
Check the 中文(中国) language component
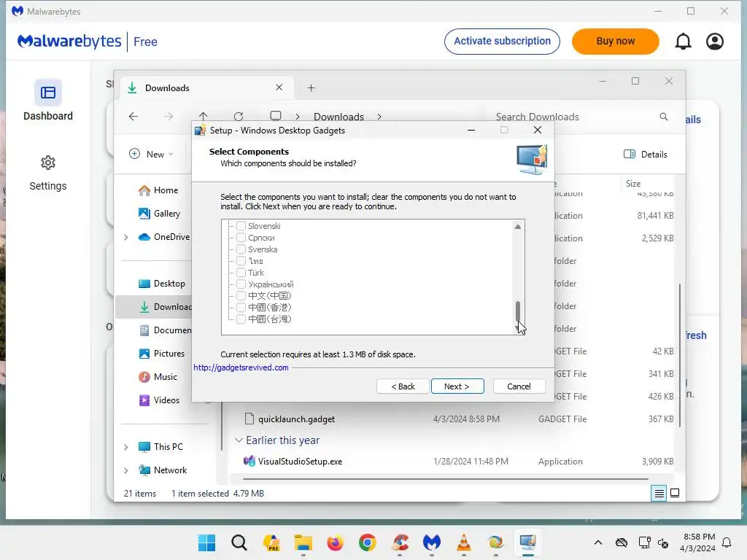click(x=241, y=296)
